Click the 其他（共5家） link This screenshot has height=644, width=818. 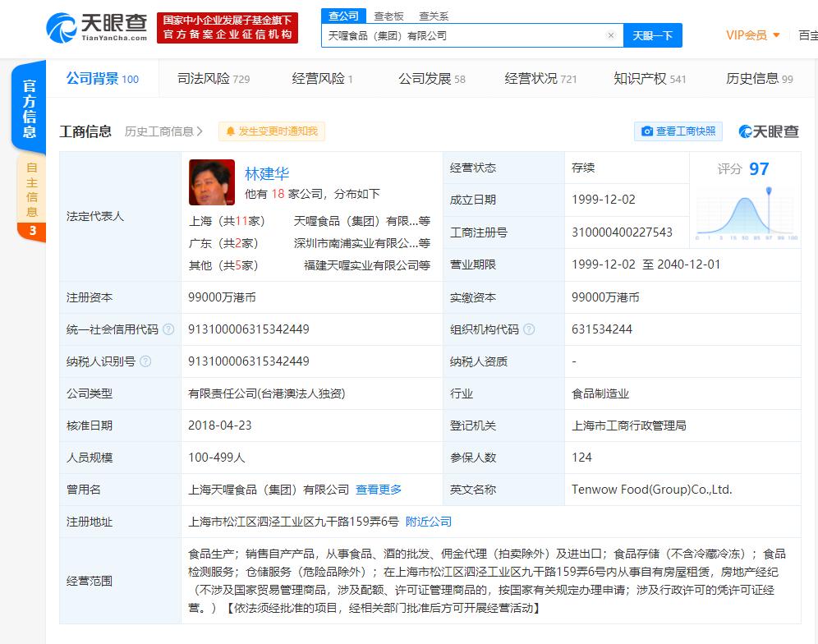click(x=223, y=265)
